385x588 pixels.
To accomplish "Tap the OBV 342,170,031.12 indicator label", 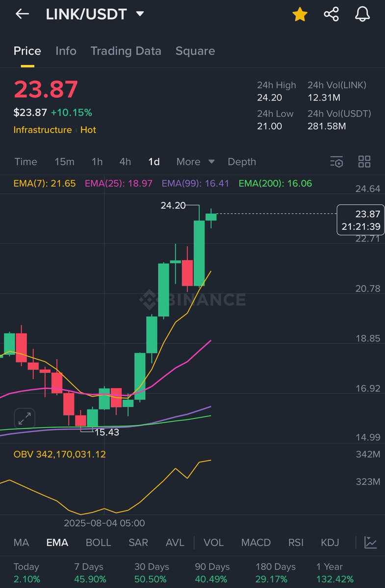I will pos(59,454).
